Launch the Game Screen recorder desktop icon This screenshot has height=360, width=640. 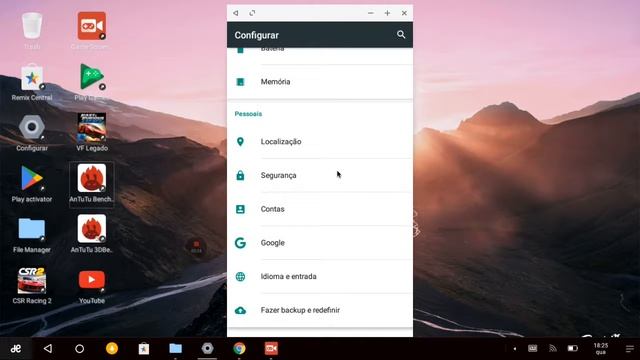point(91,30)
